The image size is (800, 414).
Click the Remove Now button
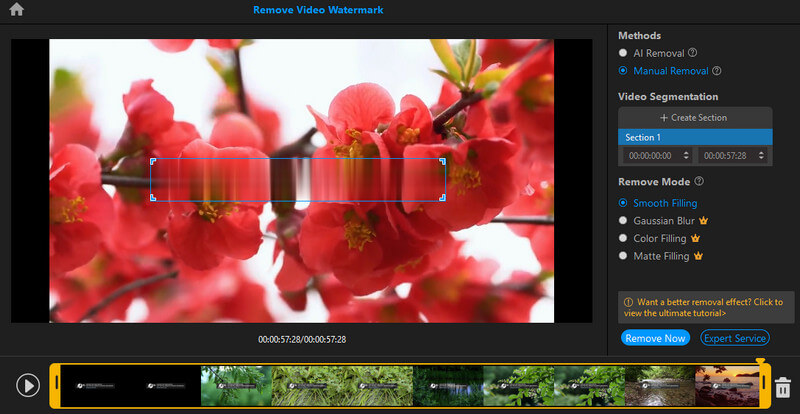click(655, 338)
